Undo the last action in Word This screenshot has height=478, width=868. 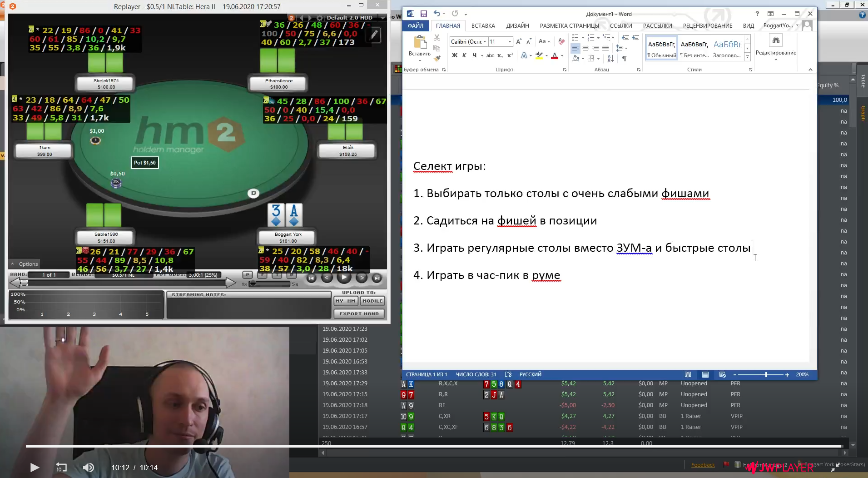pos(437,14)
